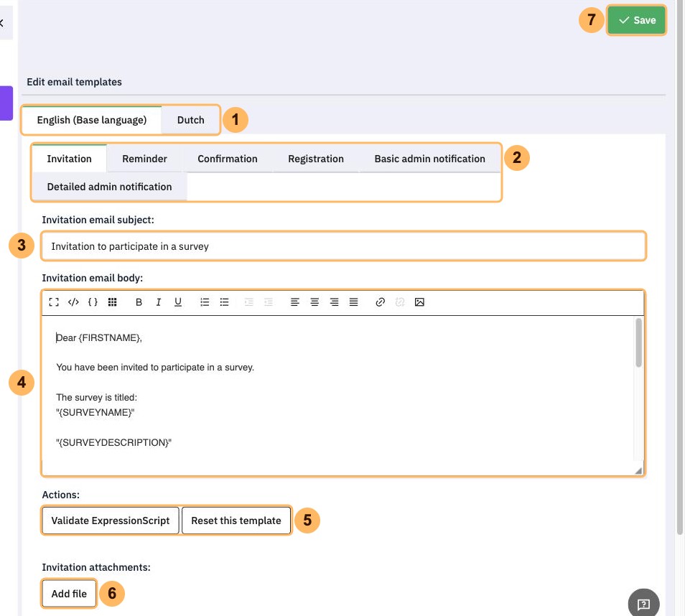Select the Invitation template tab
685x616 pixels.
coord(70,159)
